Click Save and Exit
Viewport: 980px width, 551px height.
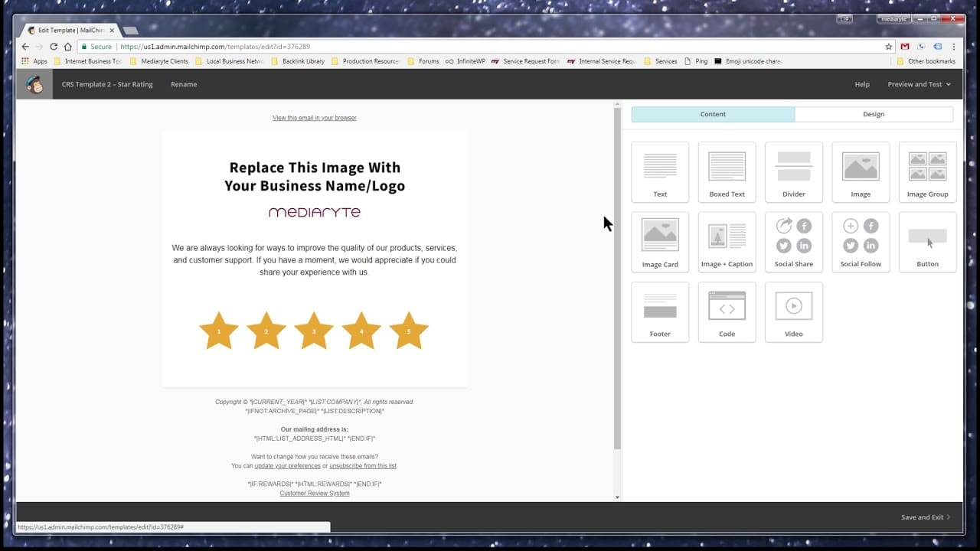click(923, 517)
